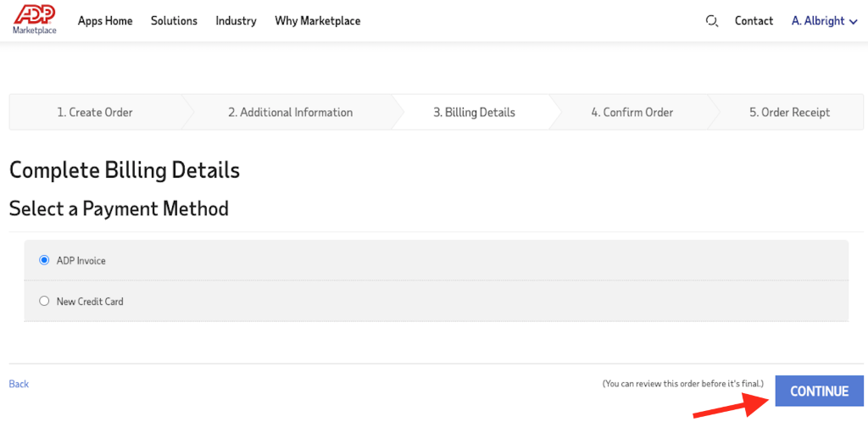Open the Why Marketplace menu item
Viewport: 868px width, 433px height.
[x=318, y=21]
